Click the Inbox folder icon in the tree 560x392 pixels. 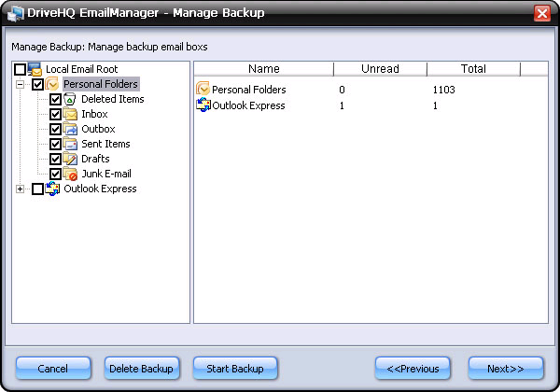71,114
